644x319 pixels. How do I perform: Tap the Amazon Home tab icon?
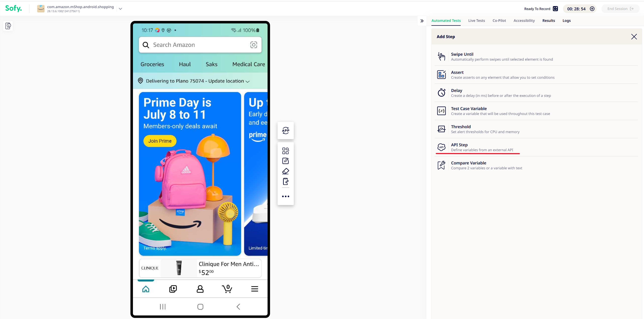146,289
